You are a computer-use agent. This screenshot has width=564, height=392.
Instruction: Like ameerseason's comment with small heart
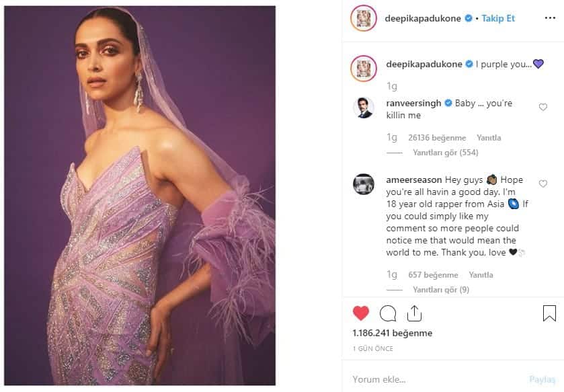coord(543,184)
